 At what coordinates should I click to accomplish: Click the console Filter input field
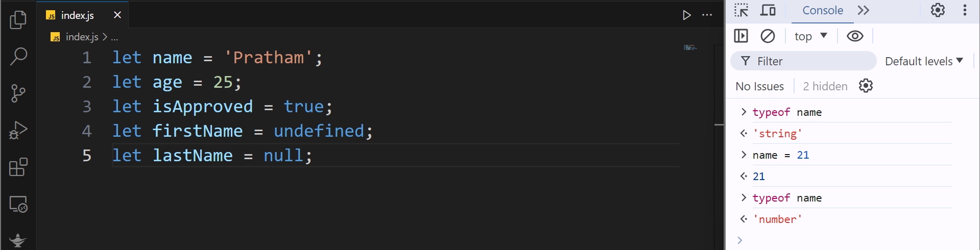coord(812,61)
